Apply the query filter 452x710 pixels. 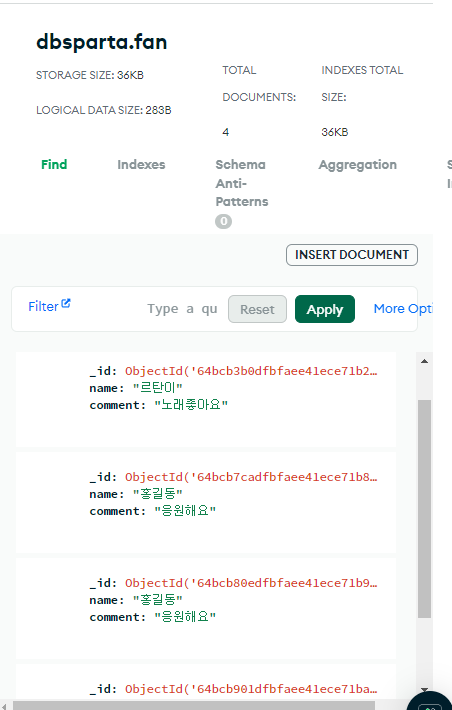click(x=325, y=309)
